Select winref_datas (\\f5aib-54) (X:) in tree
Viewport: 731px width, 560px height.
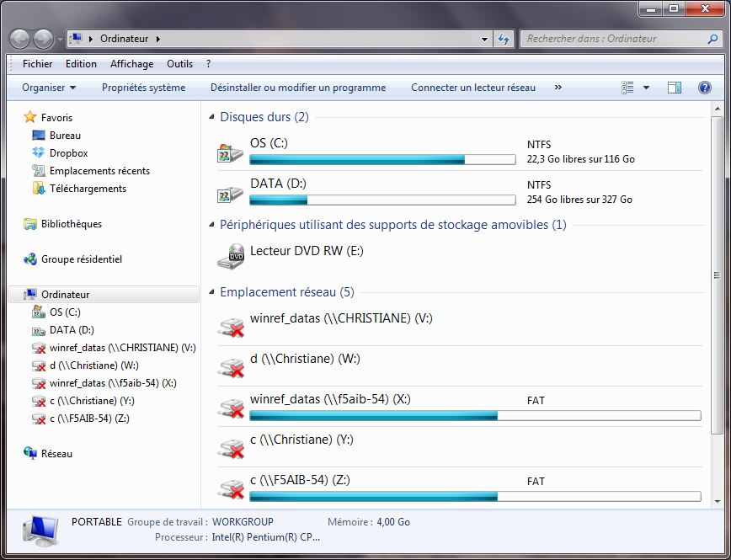click(113, 383)
